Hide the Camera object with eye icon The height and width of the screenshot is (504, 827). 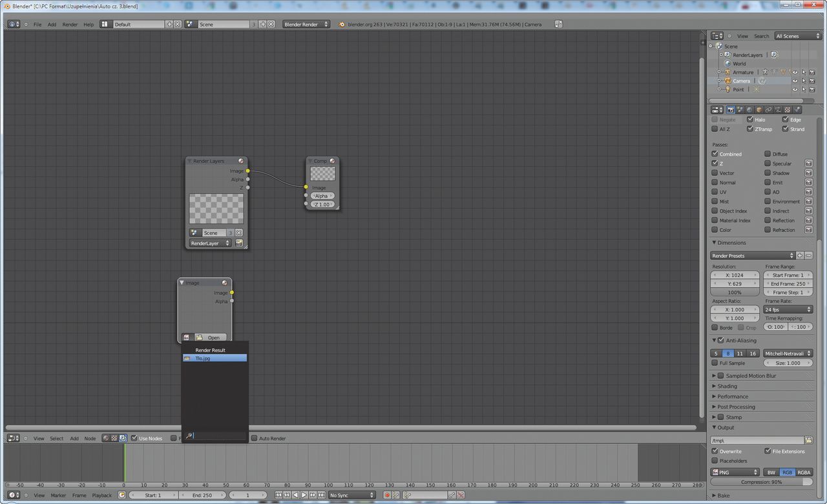[795, 81]
